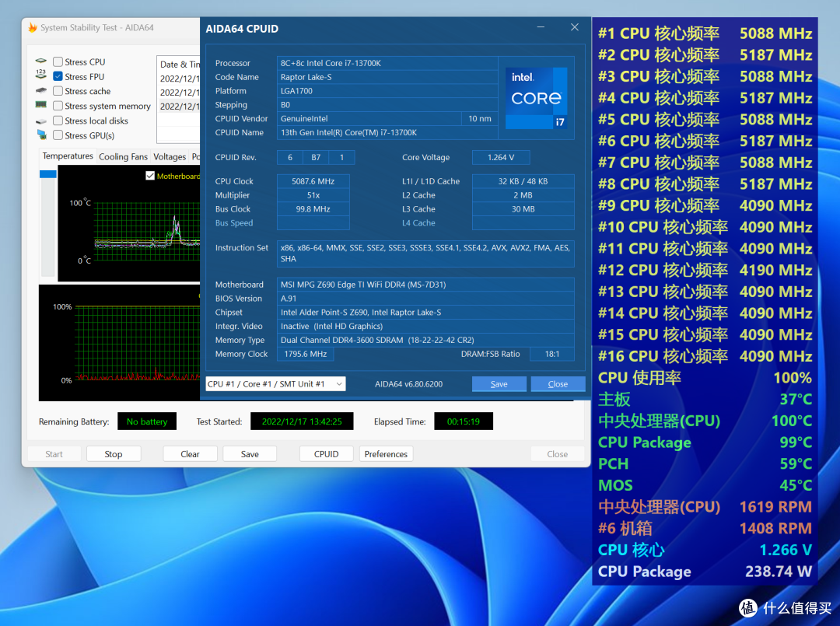
Task: Click the CPUID Name field 13th Gen Intel Core
Action: tap(387, 132)
